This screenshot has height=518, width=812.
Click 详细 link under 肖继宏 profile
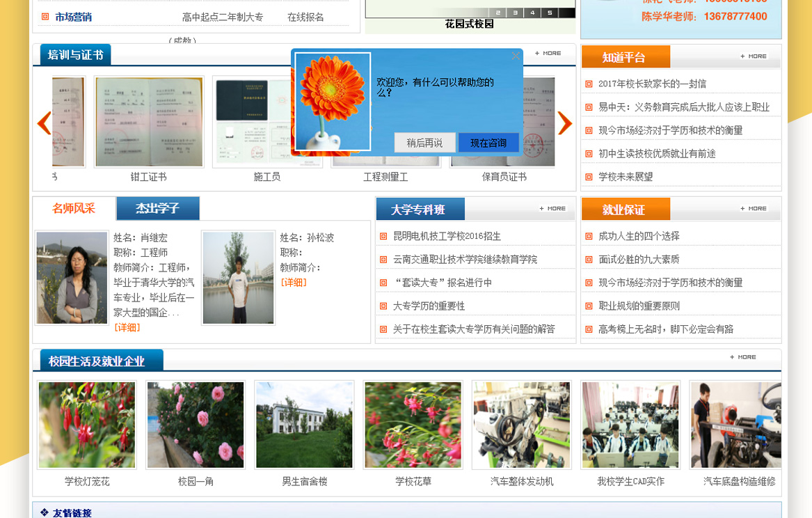[127, 327]
